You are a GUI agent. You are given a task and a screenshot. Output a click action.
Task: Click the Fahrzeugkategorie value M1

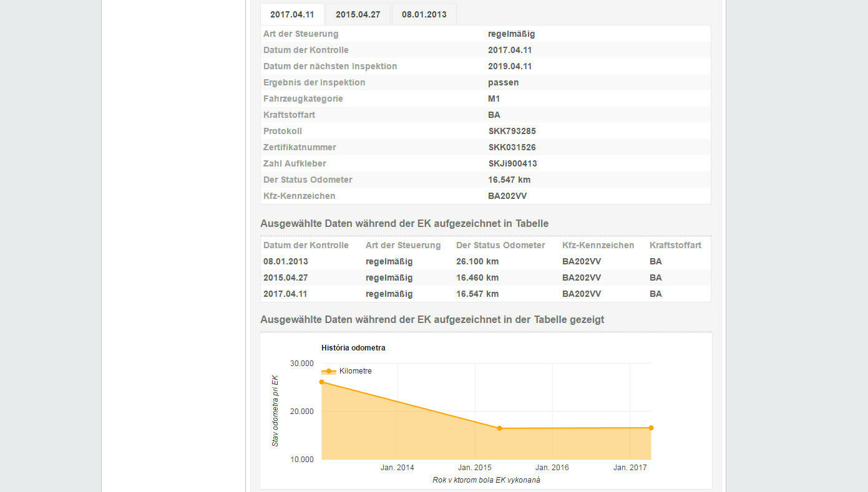pos(493,99)
